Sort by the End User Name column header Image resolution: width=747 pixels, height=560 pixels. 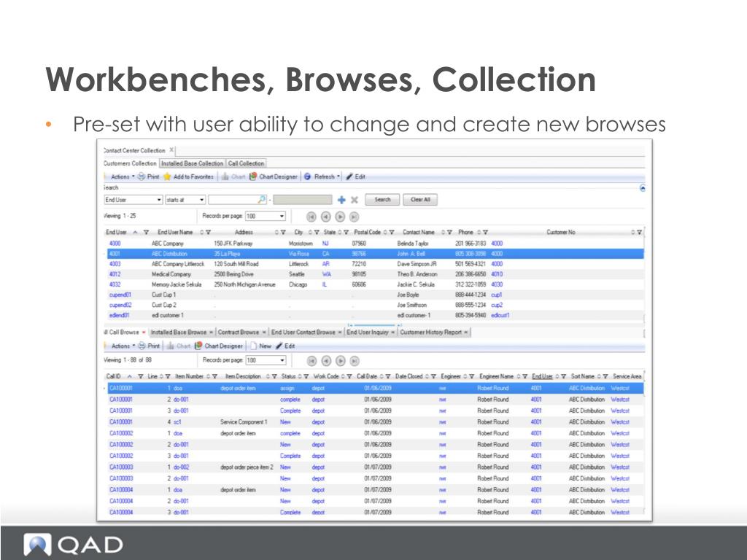(x=175, y=233)
